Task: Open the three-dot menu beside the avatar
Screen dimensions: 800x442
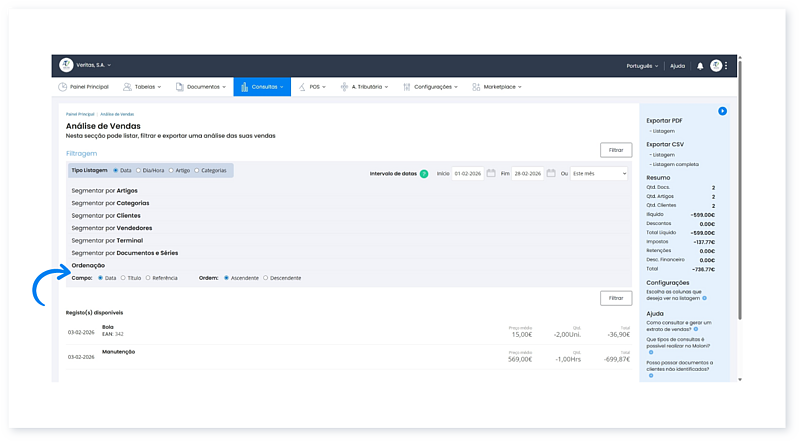Action: pyautogui.click(x=727, y=66)
